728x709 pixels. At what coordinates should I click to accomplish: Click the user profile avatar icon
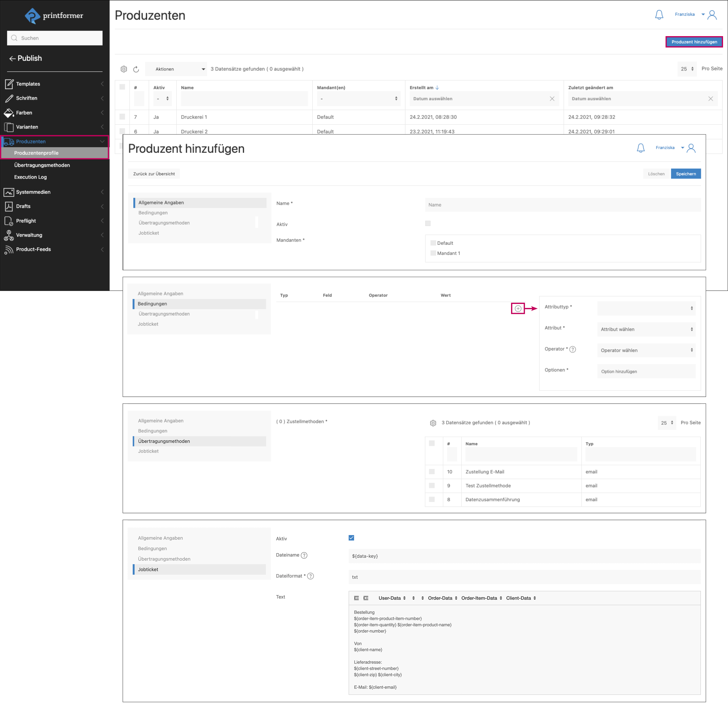(712, 15)
